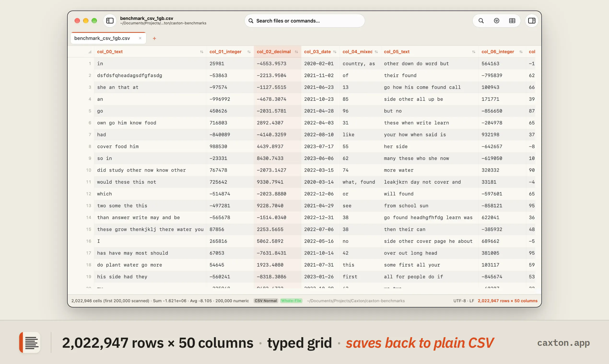Sort by col_06_integer arrows icon
Viewport: 609px width, 364px height.
(x=521, y=52)
